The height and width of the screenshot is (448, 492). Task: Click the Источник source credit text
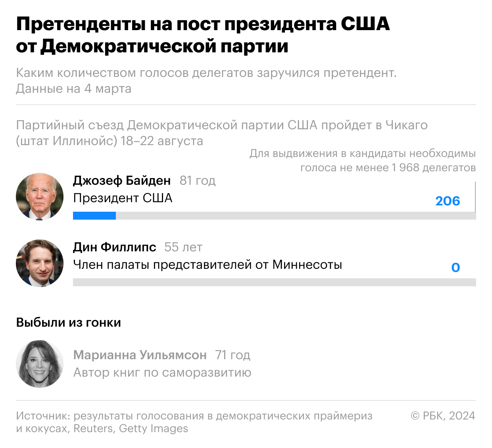tap(194, 422)
